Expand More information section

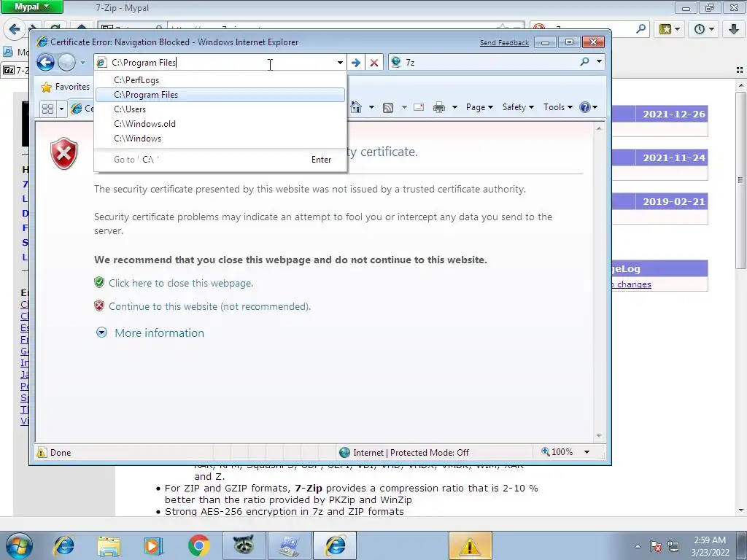click(159, 333)
